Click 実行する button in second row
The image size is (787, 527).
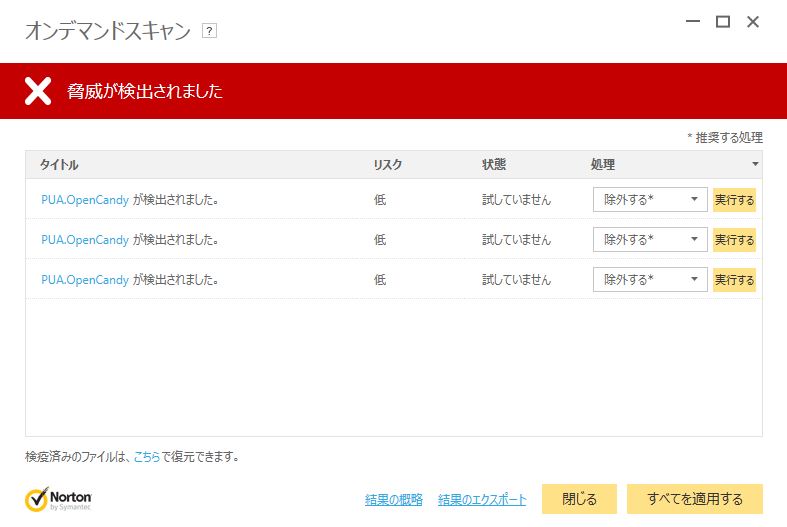click(734, 239)
